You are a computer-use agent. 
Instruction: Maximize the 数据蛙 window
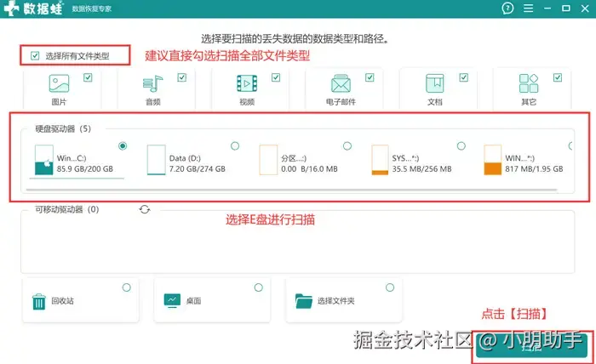[566, 8]
